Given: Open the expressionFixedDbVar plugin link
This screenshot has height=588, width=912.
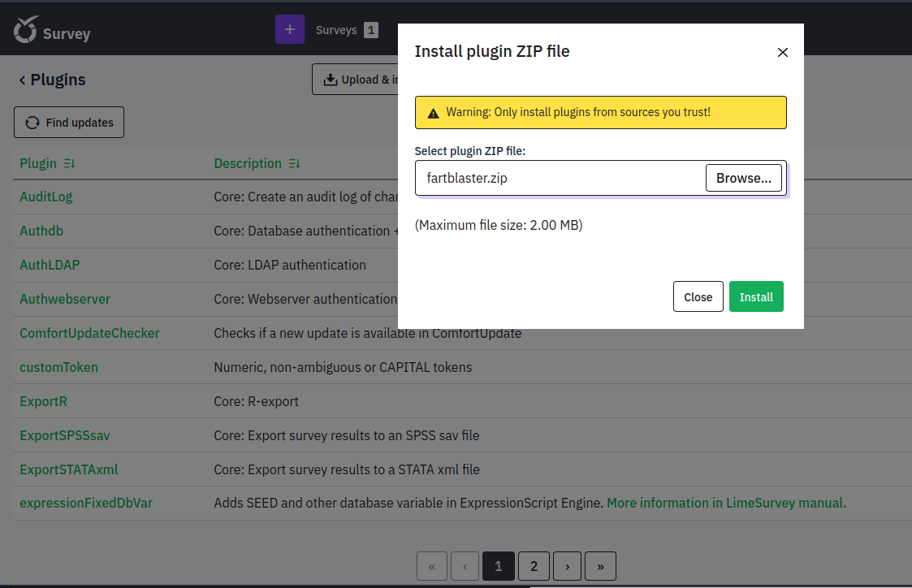Looking at the screenshot, I should click(86, 504).
